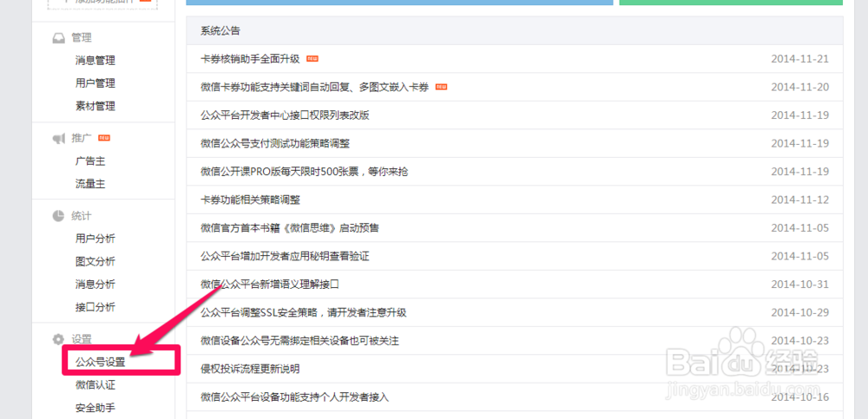Open announcement 微信公众平台新增语义理解接口
The image size is (868, 419).
270,285
